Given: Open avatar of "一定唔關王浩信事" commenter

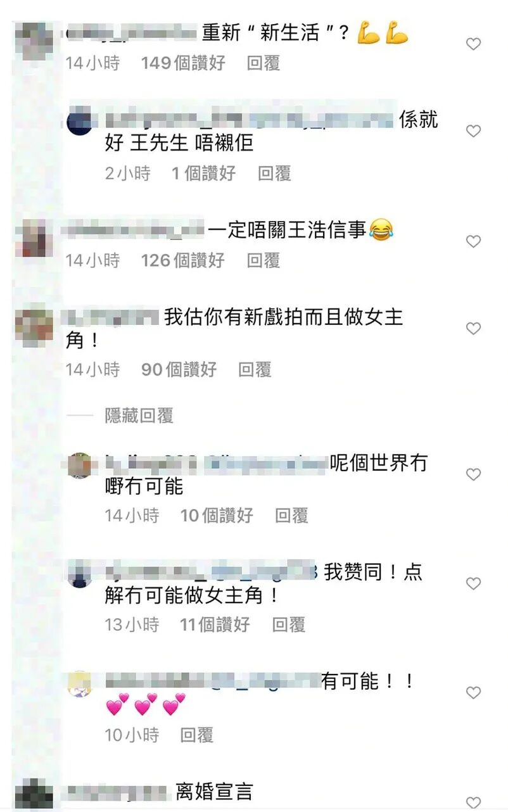Looking at the screenshot, I should [x=34, y=238].
